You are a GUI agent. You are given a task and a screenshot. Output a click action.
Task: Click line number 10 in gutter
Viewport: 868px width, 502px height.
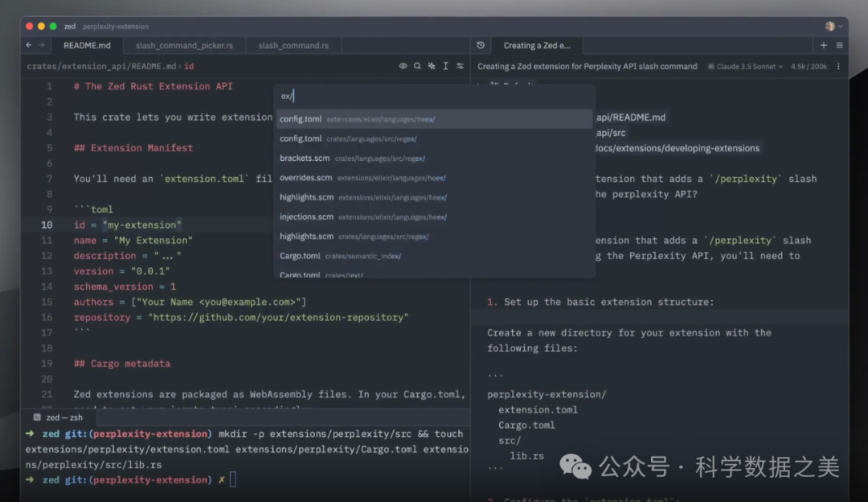pyautogui.click(x=47, y=225)
